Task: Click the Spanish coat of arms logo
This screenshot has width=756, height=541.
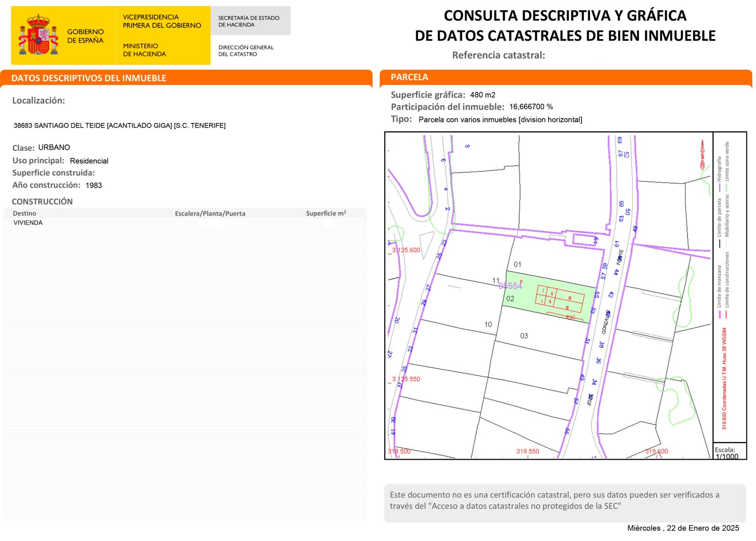Action: pyautogui.click(x=38, y=35)
